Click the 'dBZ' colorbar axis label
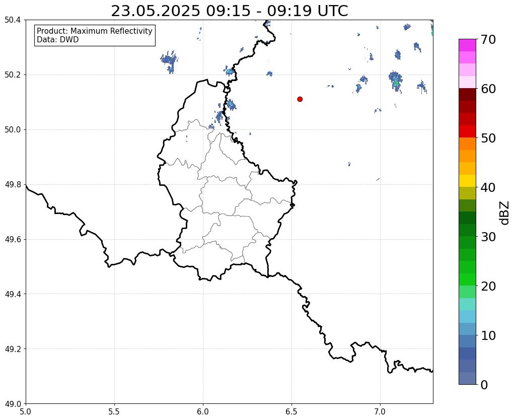The height and width of the screenshot is (420, 515). (x=505, y=213)
